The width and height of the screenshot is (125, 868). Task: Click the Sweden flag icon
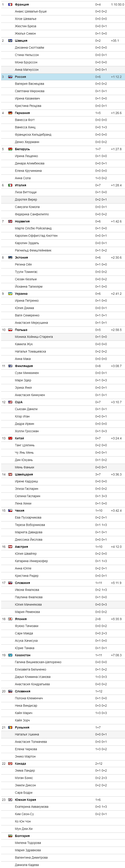(10, 40)
